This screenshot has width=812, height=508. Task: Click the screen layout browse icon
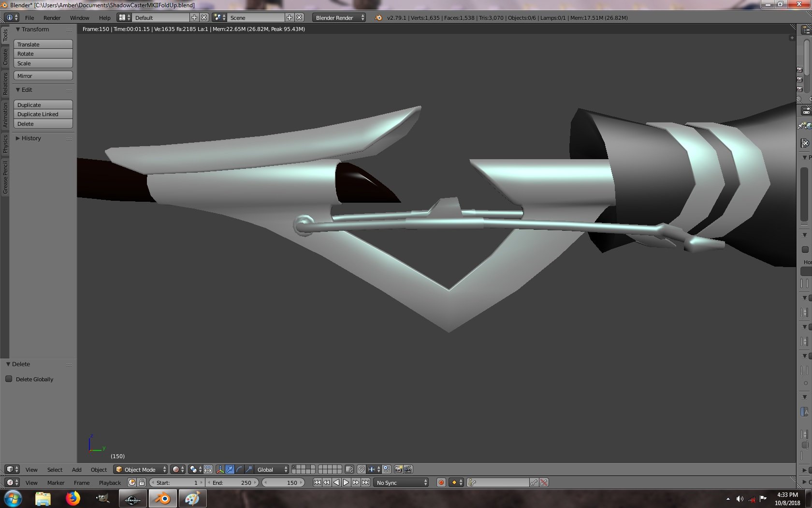coord(124,17)
